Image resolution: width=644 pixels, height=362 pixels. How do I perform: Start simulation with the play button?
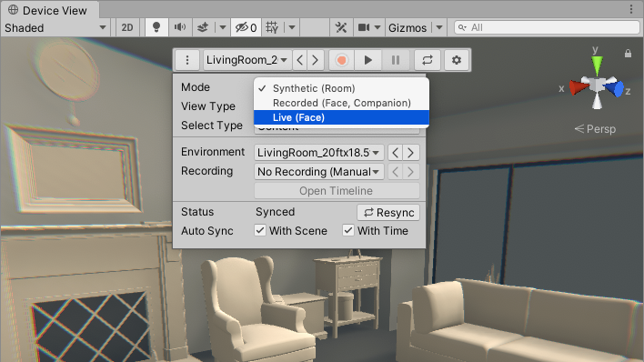click(x=368, y=60)
